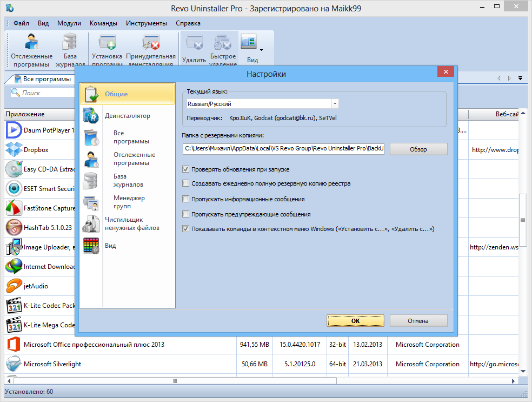
Task: Select База журналов icon in settings sidebar
Action: coord(90,181)
